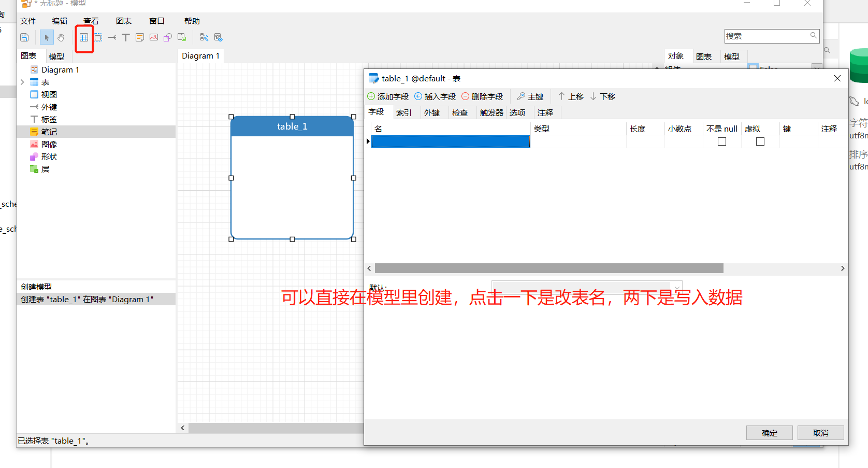Open the 图表 menu in menu bar

[x=124, y=21]
